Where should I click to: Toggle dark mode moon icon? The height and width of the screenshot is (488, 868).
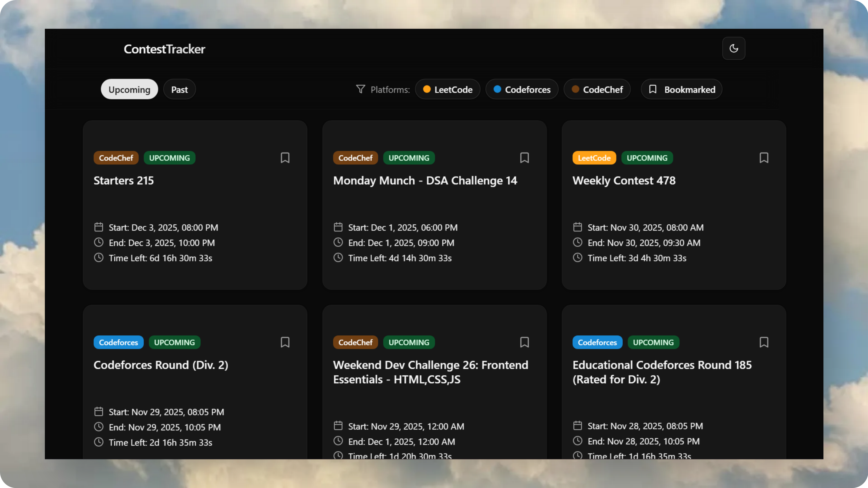[734, 48]
